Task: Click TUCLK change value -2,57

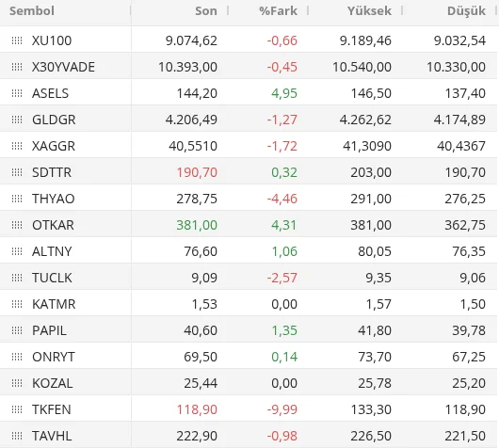Action: click(x=282, y=278)
